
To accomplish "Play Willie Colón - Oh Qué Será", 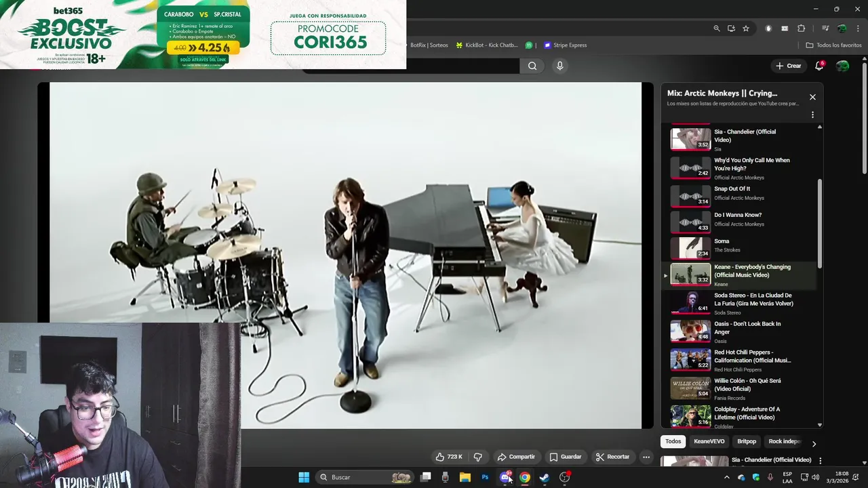I will click(x=740, y=388).
